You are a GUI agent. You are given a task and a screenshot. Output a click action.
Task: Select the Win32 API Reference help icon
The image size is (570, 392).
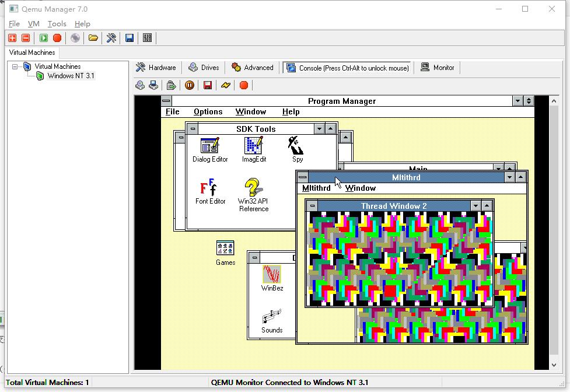click(253, 195)
